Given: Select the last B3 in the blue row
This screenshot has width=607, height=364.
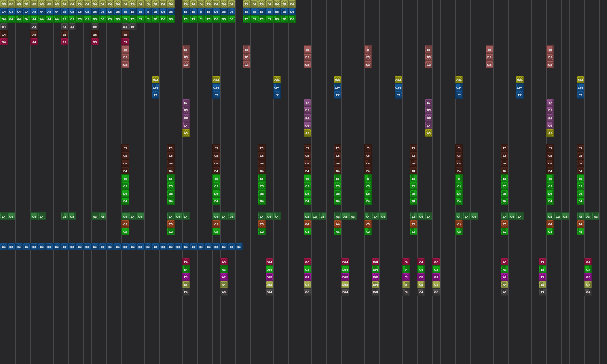Looking at the screenshot, I should (239, 246).
